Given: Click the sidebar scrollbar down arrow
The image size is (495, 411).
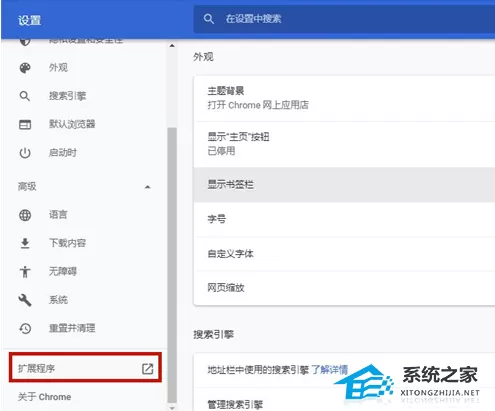Looking at the screenshot, I should [172, 408].
